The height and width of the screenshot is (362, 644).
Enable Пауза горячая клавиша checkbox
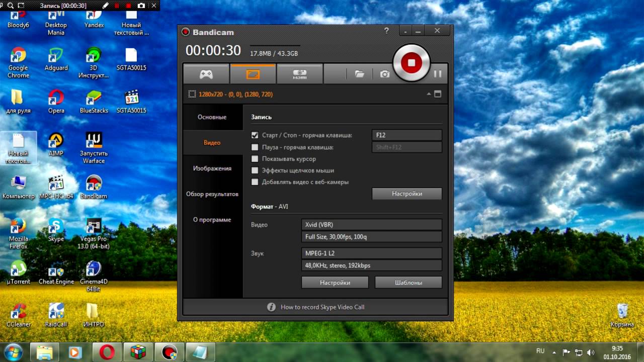pos(255,147)
